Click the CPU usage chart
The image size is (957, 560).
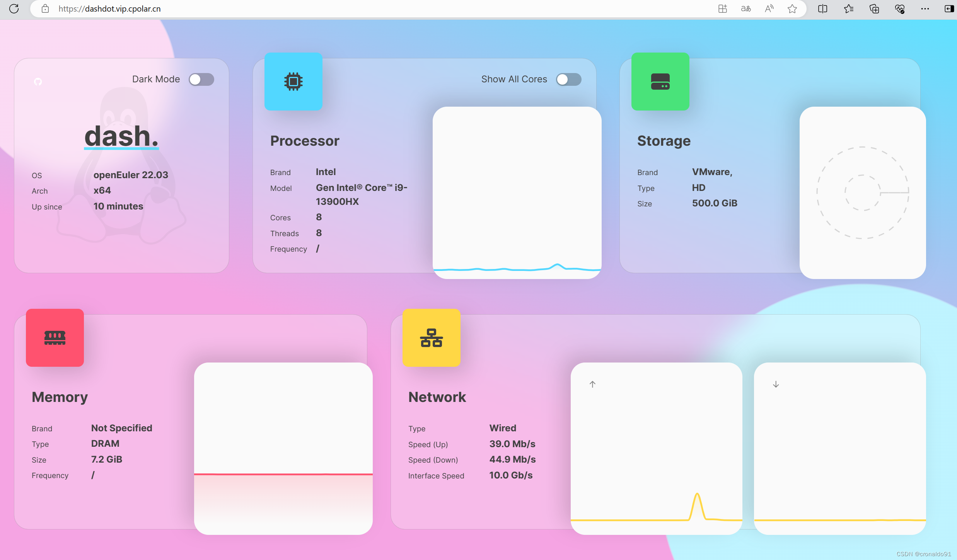517,192
